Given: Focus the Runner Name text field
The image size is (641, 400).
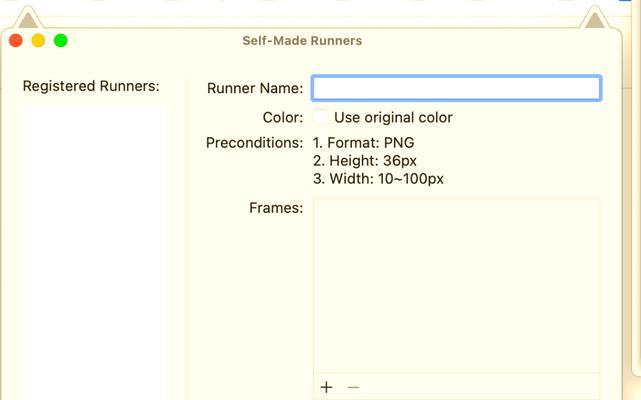Looking at the screenshot, I should coord(456,88).
